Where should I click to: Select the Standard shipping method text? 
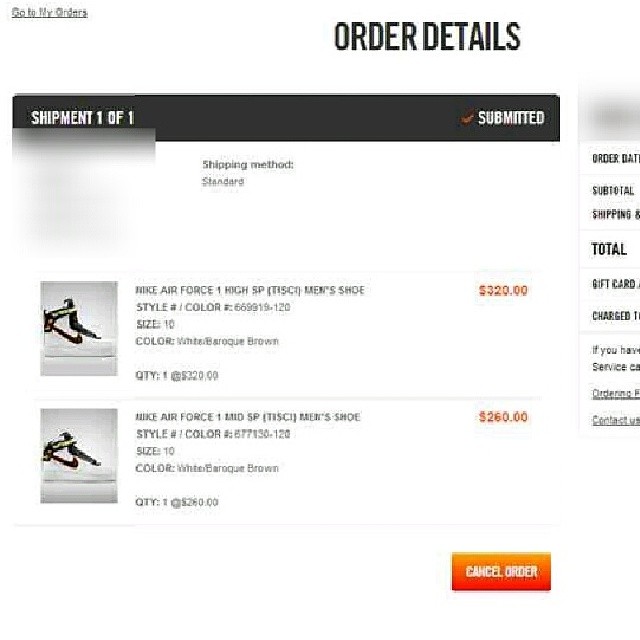tap(223, 182)
